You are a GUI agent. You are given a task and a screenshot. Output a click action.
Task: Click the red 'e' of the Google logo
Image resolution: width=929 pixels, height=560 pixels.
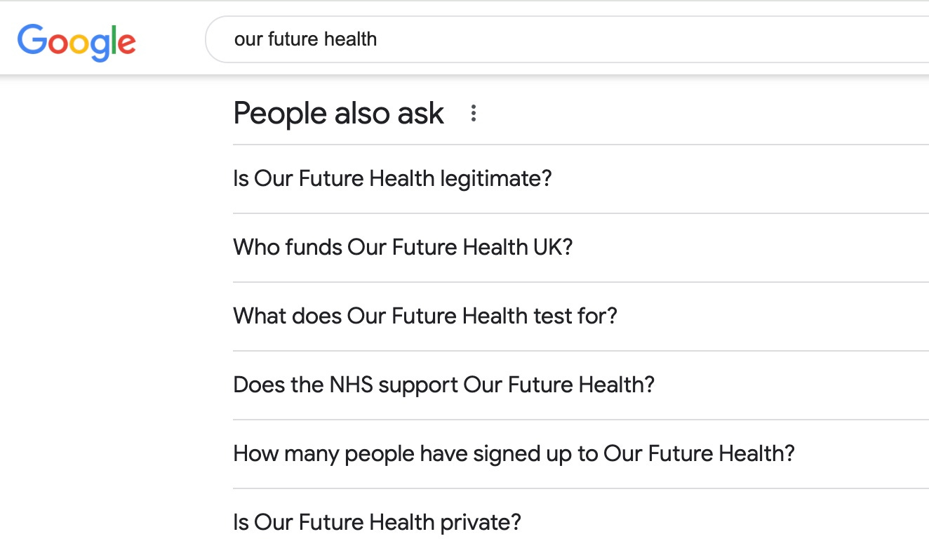click(x=126, y=44)
